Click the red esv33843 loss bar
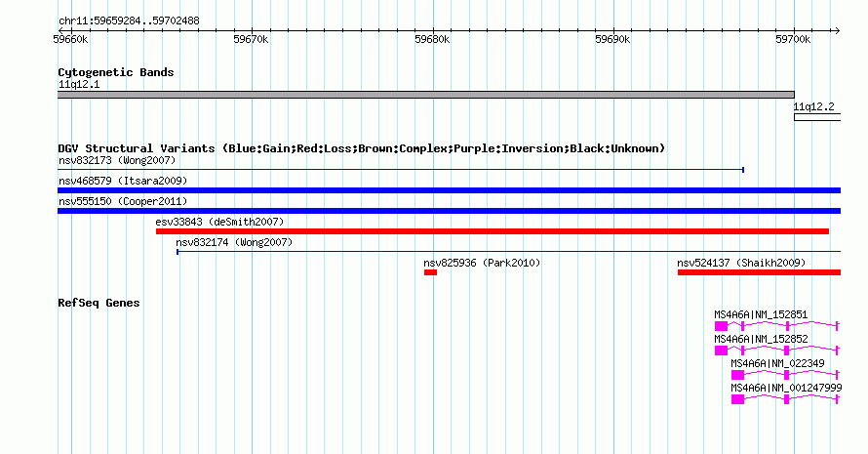This screenshot has height=454, width=868. 493,231
